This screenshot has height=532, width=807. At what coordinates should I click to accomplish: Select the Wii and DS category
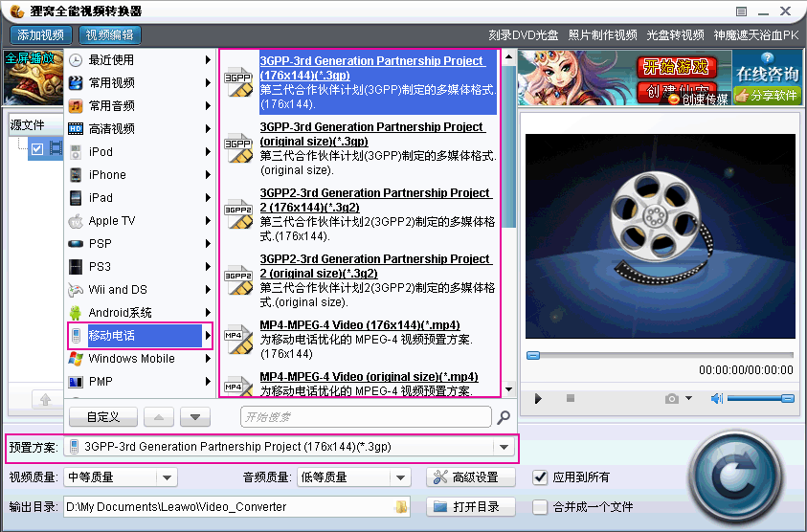[140, 290]
